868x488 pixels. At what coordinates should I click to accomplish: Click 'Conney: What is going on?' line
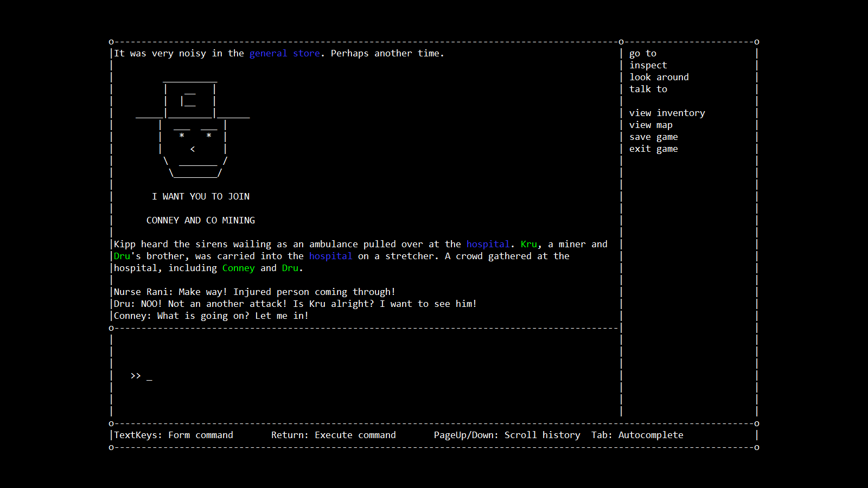(x=212, y=316)
